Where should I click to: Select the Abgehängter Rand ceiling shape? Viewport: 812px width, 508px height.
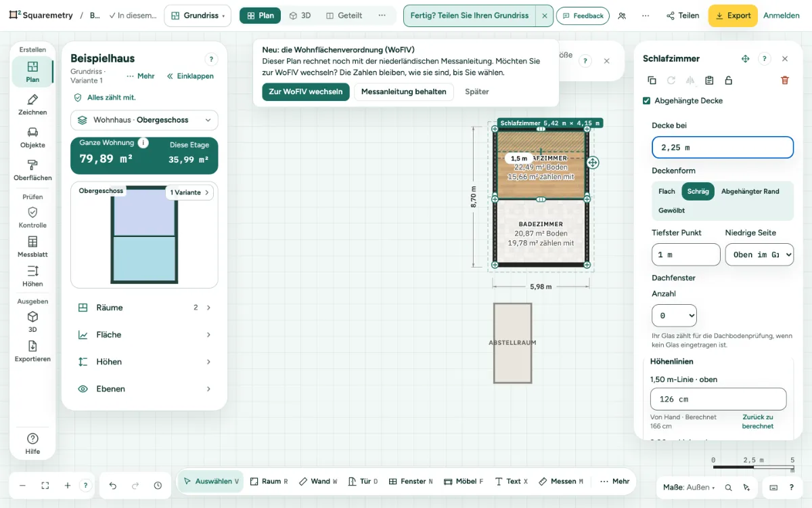tap(750, 192)
